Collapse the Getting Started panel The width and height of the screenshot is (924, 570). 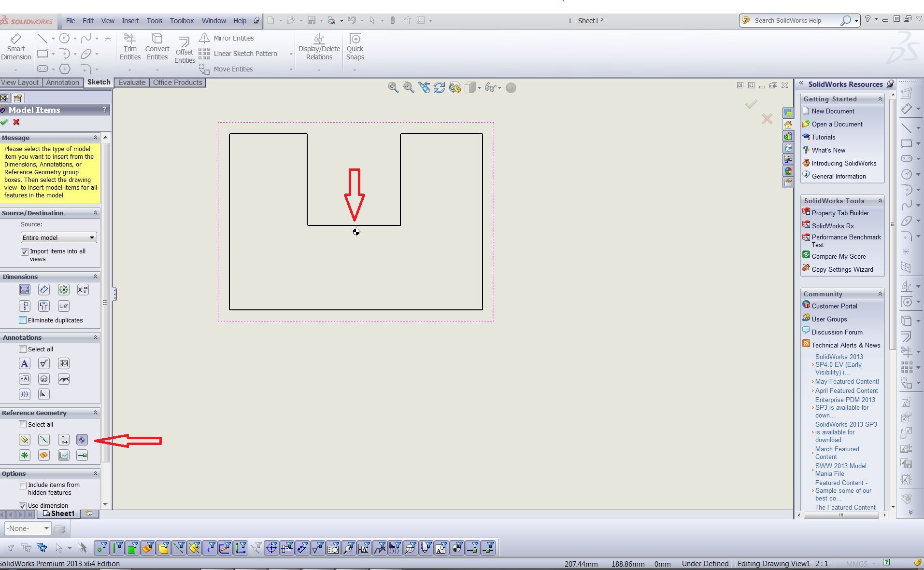point(880,99)
